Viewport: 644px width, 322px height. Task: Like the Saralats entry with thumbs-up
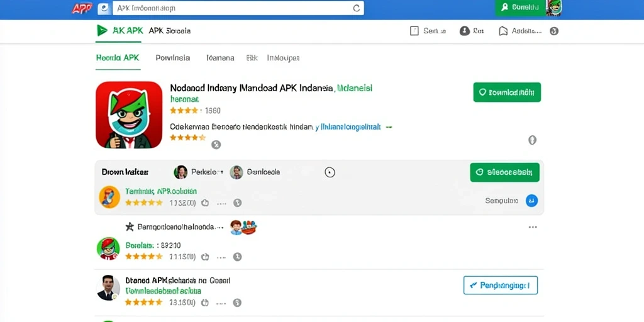point(205,257)
